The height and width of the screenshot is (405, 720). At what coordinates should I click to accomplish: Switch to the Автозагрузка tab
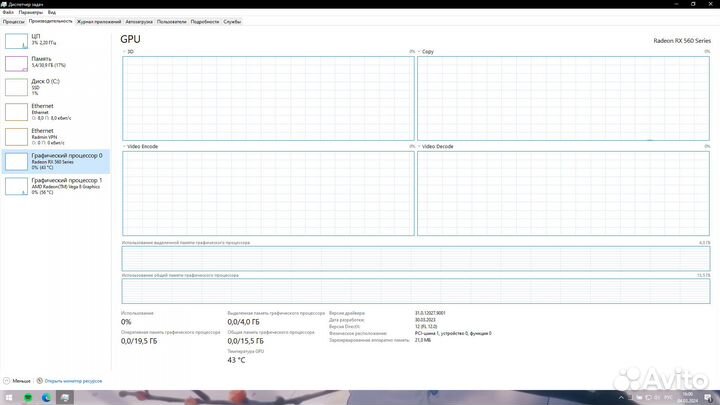pyautogui.click(x=139, y=21)
